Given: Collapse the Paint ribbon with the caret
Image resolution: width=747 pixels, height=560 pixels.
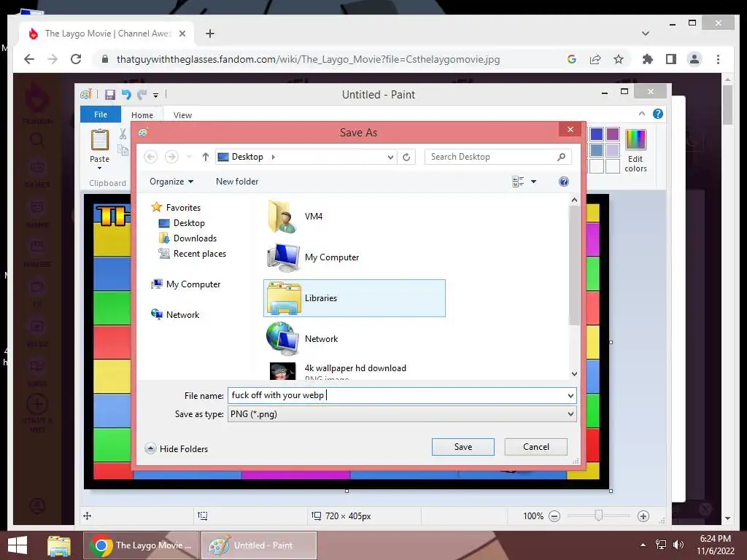Looking at the screenshot, I should coord(642,113).
